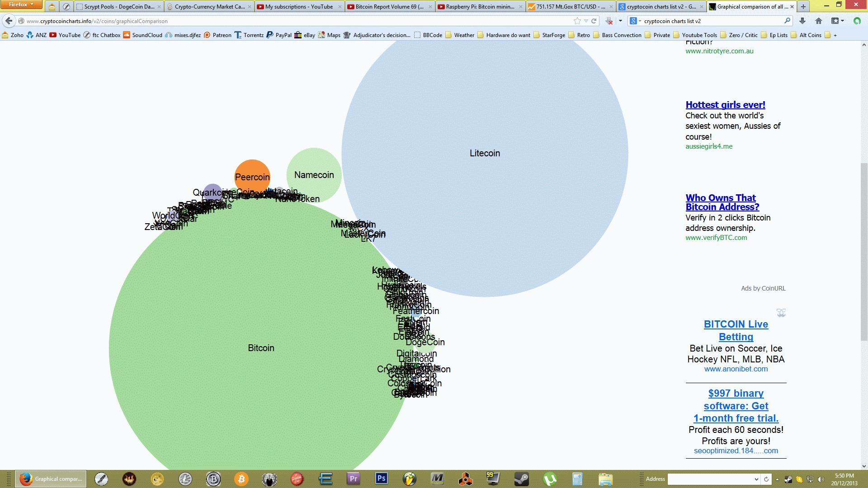Switch to Scrypt Pools DogeCoin tab
The image size is (868, 488).
[119, 7]
